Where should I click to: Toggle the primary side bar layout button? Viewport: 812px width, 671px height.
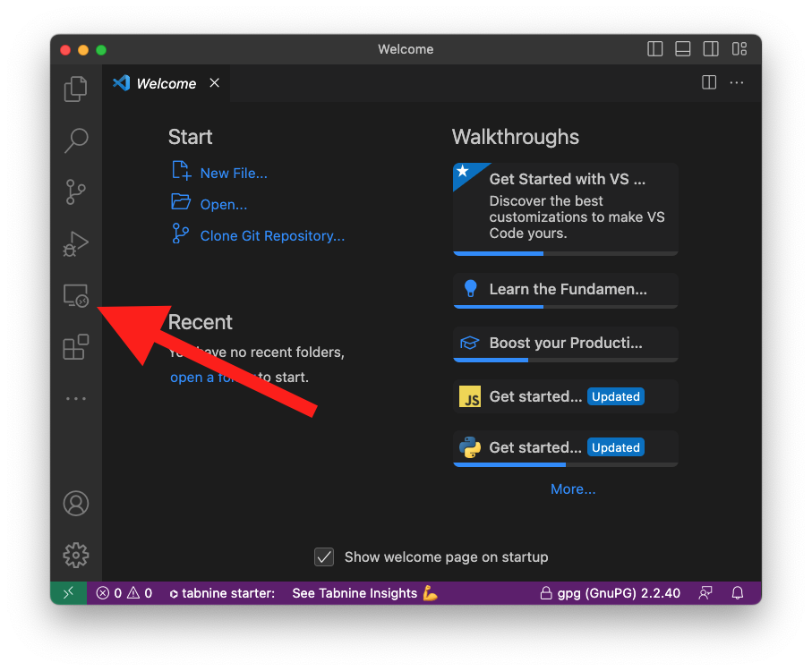655,49
